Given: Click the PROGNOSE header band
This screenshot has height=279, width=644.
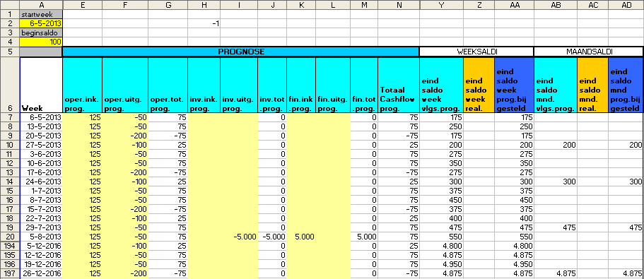Looking at the screenshot, I should point(241,52).
